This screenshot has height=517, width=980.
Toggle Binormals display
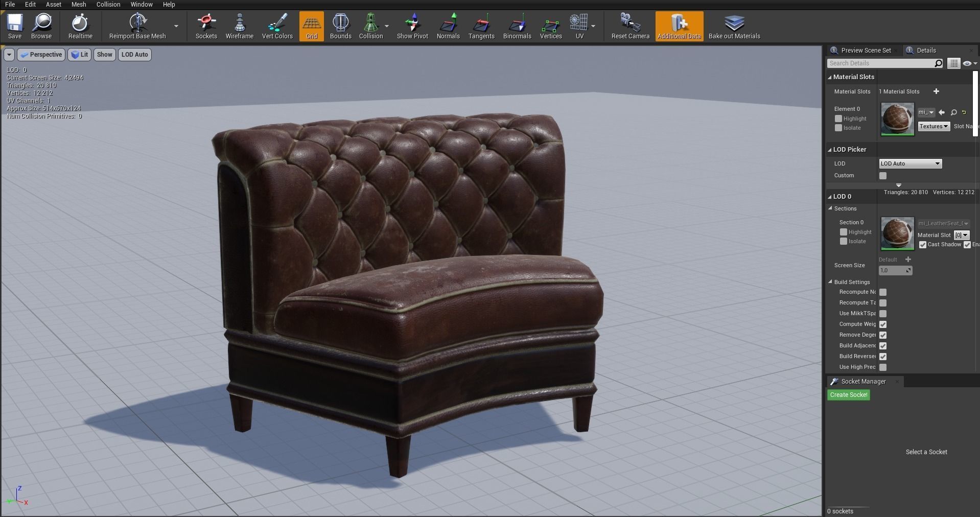point(517,26)
